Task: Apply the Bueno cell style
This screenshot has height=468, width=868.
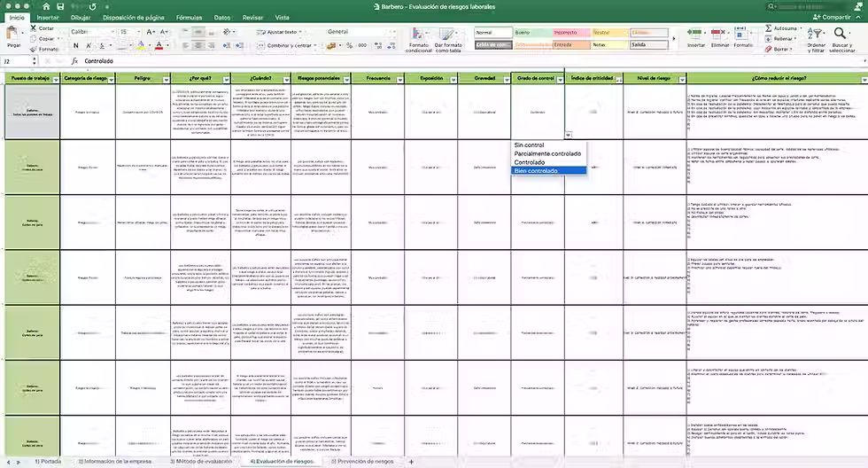Action: click(531, 33)
